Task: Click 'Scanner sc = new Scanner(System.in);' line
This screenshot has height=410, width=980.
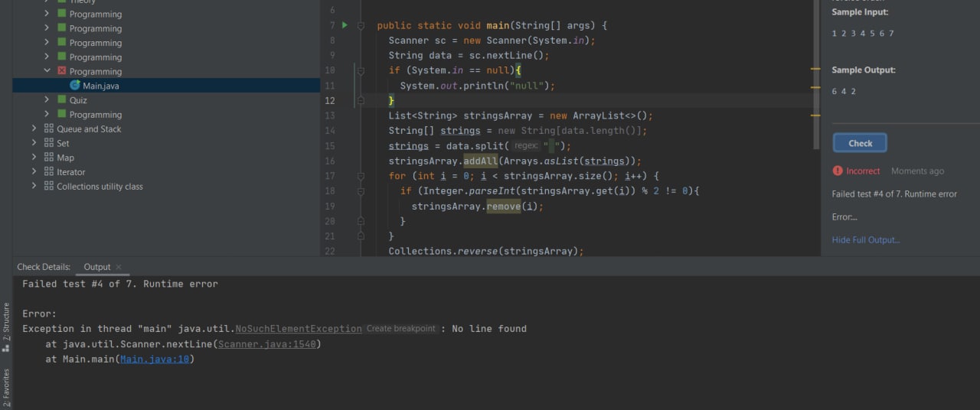Action: click(492, 41)
